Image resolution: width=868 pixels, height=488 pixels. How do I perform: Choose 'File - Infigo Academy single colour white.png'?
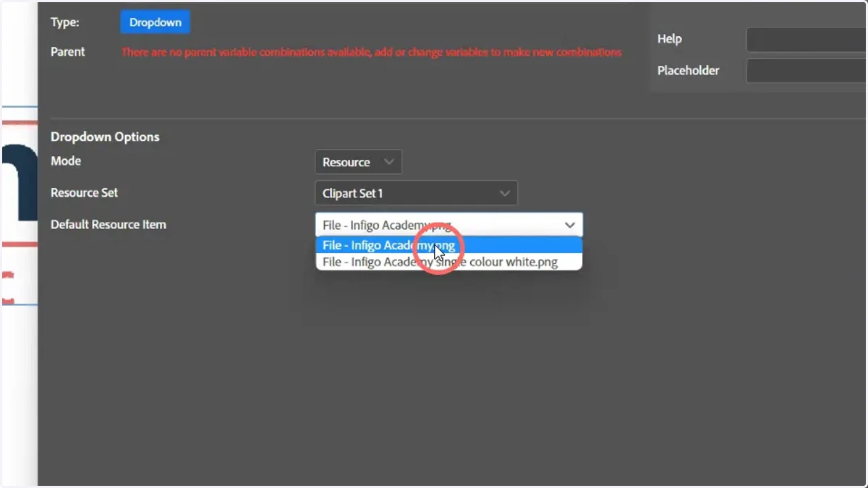coord(449,262)
